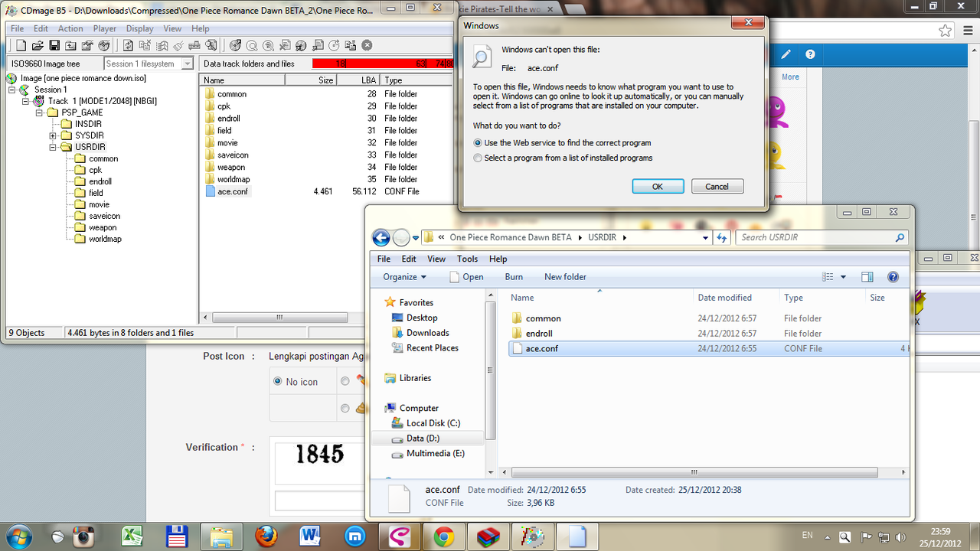Collapse the Session 1 tree node
Image resolution: width=980 pixels, height=551 pixels.
[11, 90]
